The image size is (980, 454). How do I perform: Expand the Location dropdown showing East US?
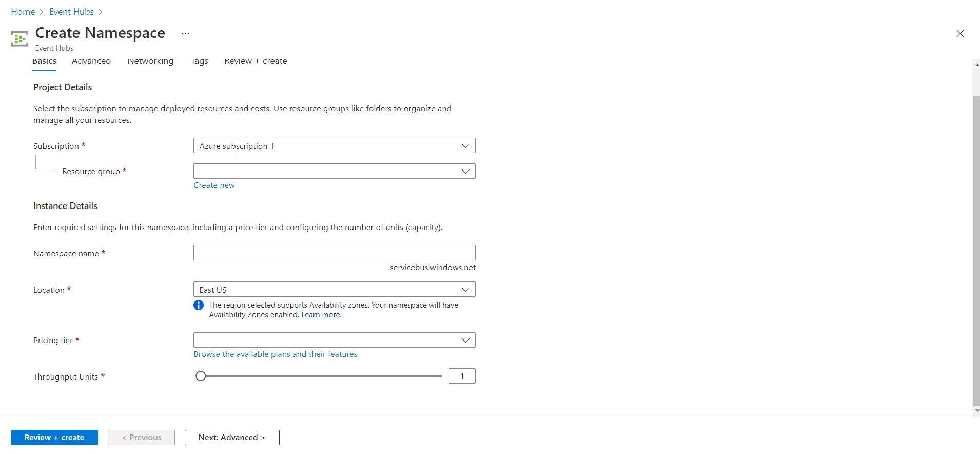[x=334, y=290]
